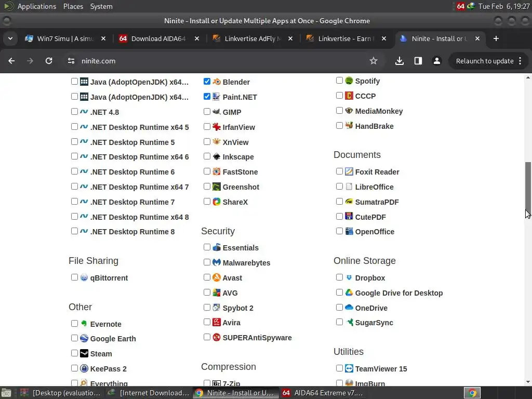532x399 pixels.
Task: Click the Google Drive icon
Action: click(x=349, y=292)
